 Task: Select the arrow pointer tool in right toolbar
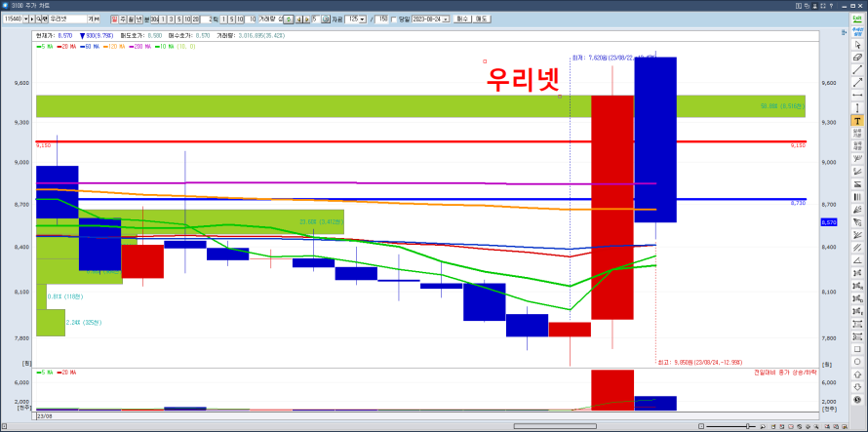pos(857,45)
